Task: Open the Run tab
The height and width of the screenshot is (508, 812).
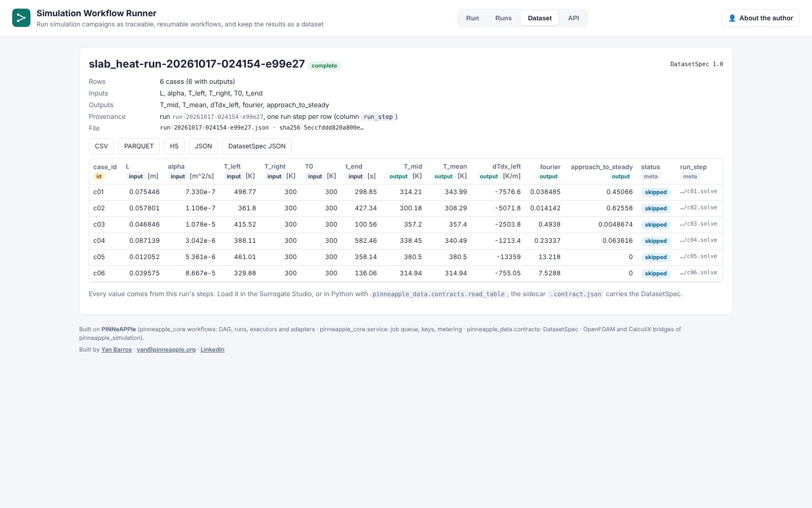Action: click(x=472, y=18)
